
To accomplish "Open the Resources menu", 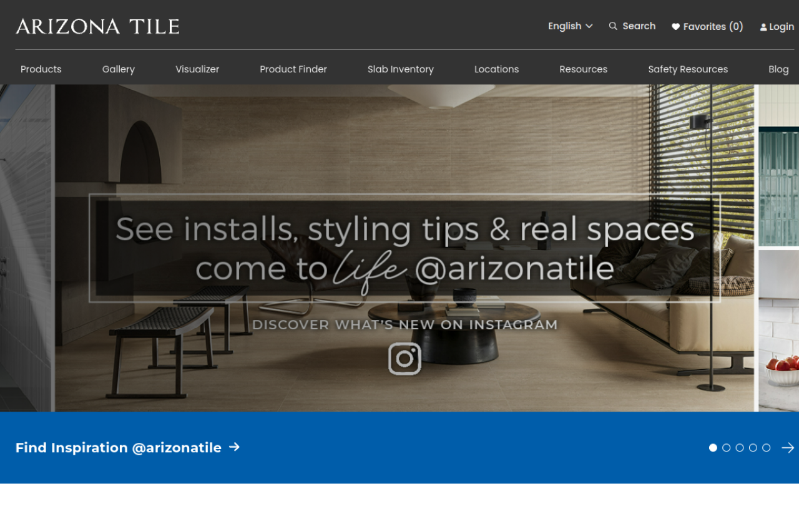I will [584, 69].
